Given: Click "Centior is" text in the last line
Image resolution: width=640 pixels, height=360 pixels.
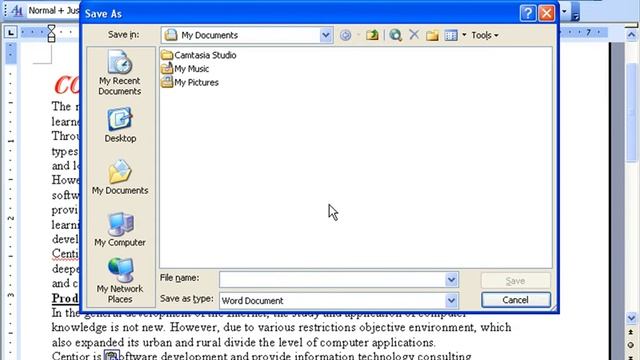Looking at the screenshot, I should click(x=76, y=356).
